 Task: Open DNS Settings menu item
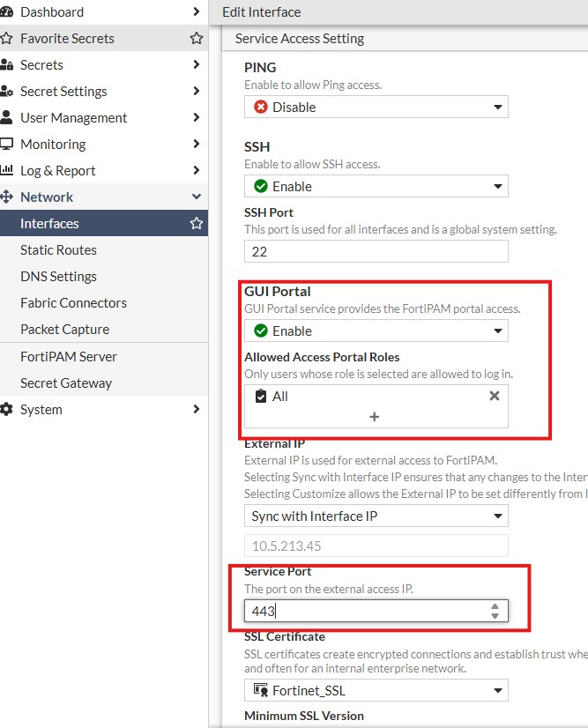58,276
